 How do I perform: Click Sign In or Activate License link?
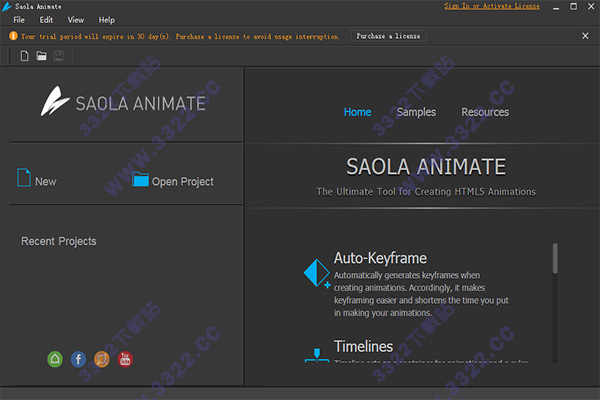492,6
